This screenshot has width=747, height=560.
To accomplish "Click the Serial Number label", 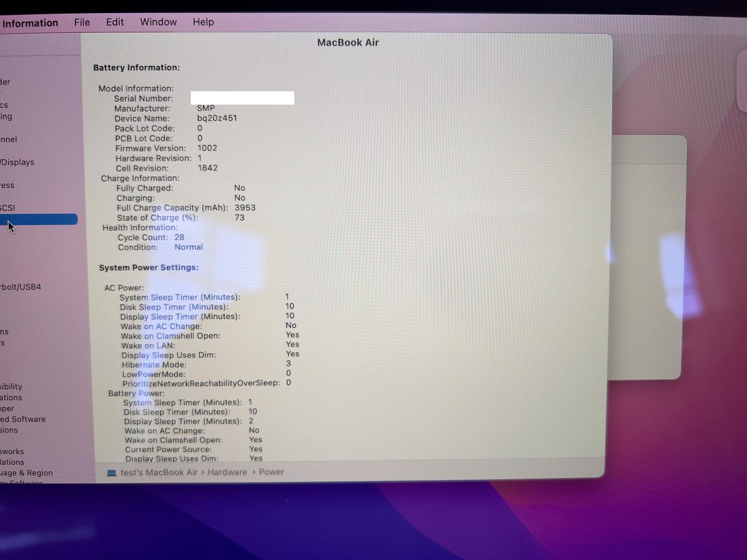I will (144, 99).
